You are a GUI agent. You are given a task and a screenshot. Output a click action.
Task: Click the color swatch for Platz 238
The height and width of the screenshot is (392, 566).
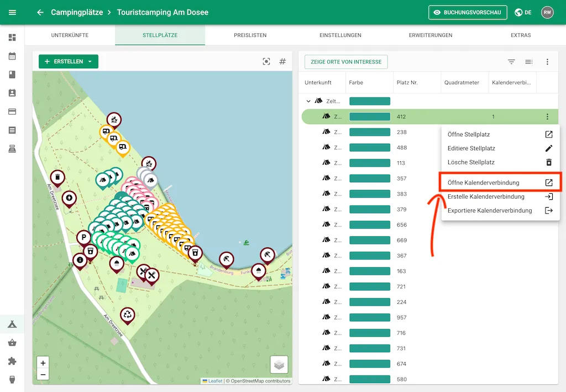[370, 132]
